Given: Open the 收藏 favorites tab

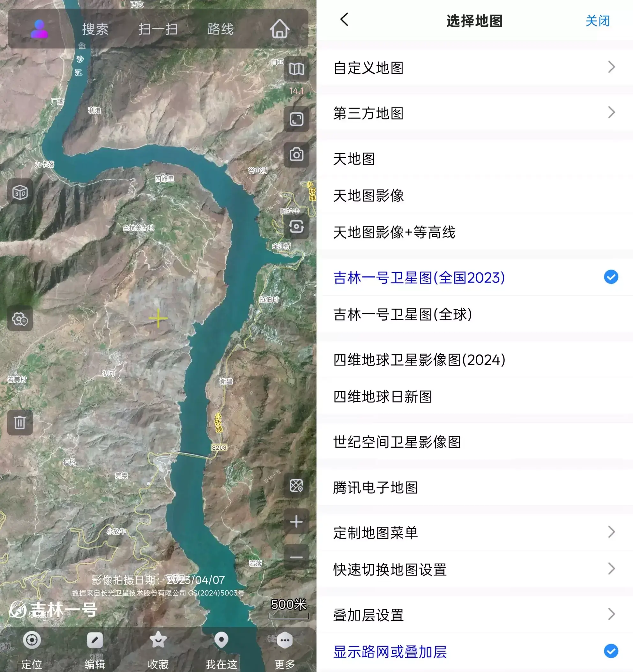Looking at the screenshot, I should pos(158,650).
